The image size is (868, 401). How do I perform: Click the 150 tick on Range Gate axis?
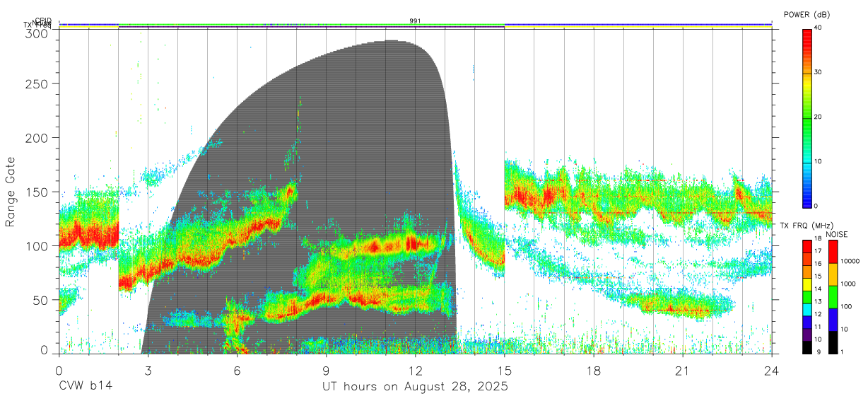(x=35, y=192)
